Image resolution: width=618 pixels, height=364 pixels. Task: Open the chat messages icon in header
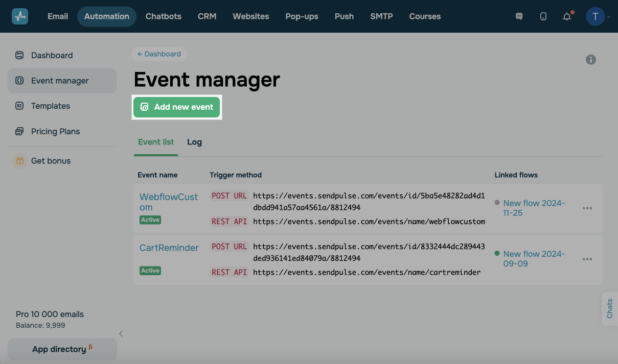pos(519,16)
